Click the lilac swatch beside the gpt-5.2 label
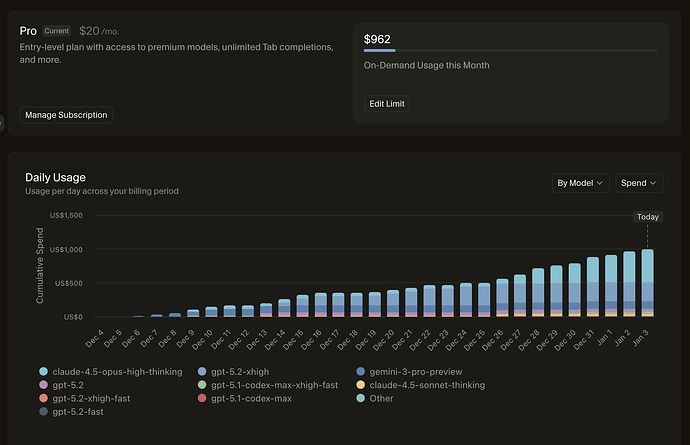The width and height of the screenshot is (690, 445). point(43,385)
